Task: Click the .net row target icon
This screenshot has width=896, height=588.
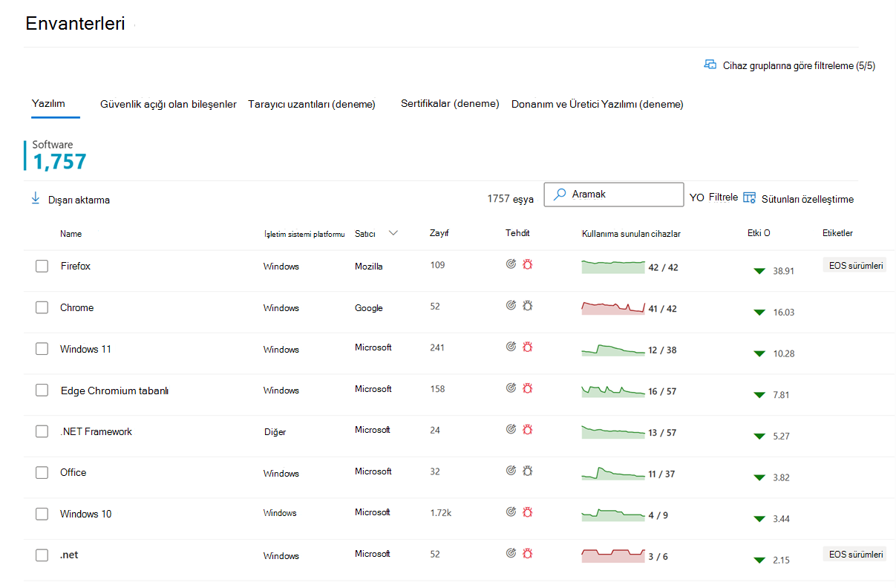Action: [511, 552]
